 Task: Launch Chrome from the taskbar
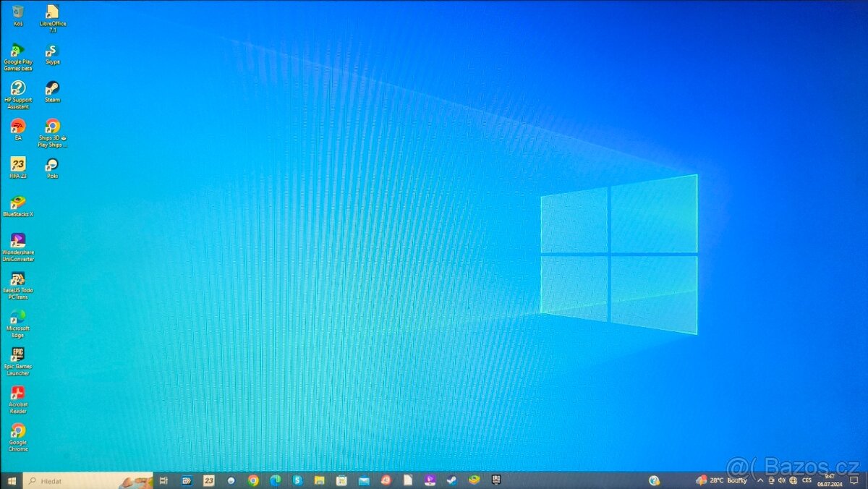[x=253, y=480]
